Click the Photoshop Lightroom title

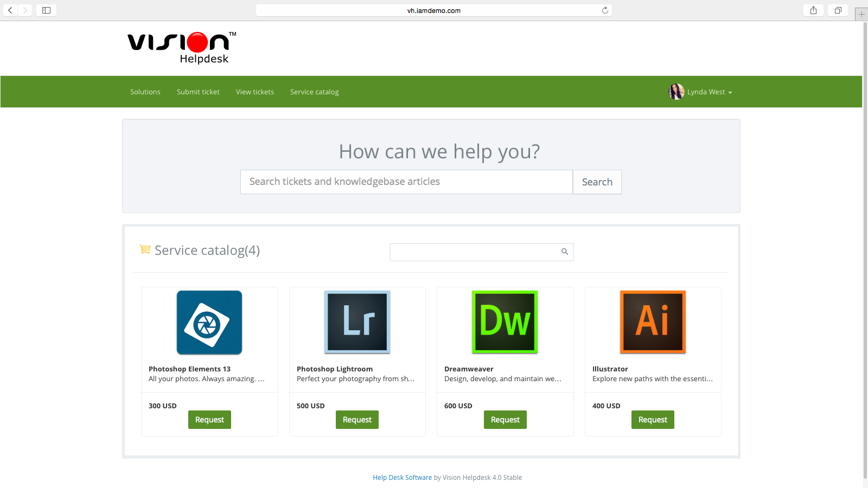click(x=335, y=369)
